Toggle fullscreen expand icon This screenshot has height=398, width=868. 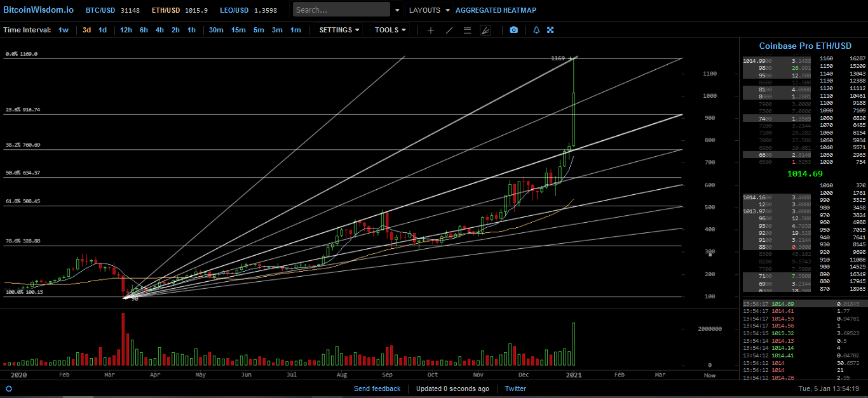550,30
